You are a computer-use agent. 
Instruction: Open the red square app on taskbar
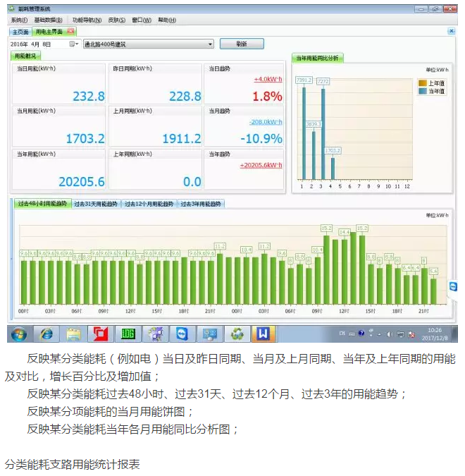pyautogui.click(x=101, y=334)
